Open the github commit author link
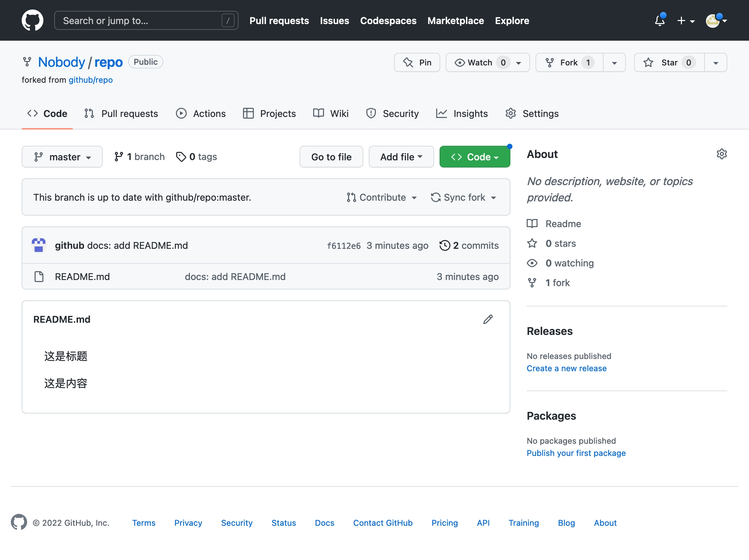The height and width of the screenshot is (560, 749). click(69, 245)
